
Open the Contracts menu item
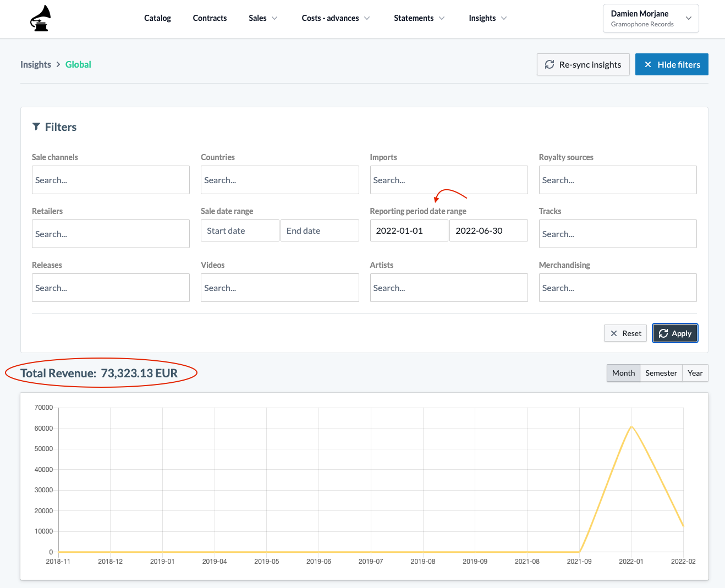[x=210, y=18]
